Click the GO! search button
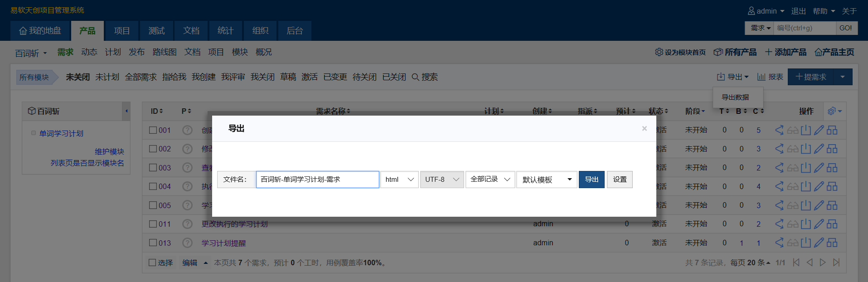Screen dimensions: 868x282 click(846, 28)
